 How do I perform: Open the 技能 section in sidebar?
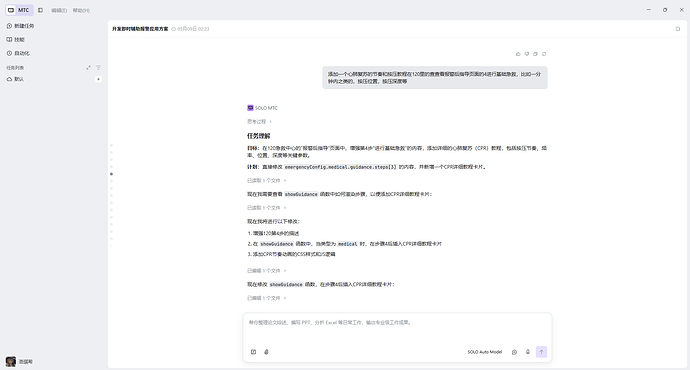[15, 40]
